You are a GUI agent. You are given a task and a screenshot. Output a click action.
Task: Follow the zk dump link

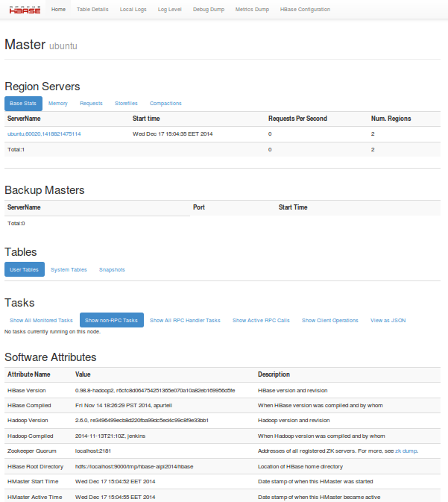pos(406,451)
